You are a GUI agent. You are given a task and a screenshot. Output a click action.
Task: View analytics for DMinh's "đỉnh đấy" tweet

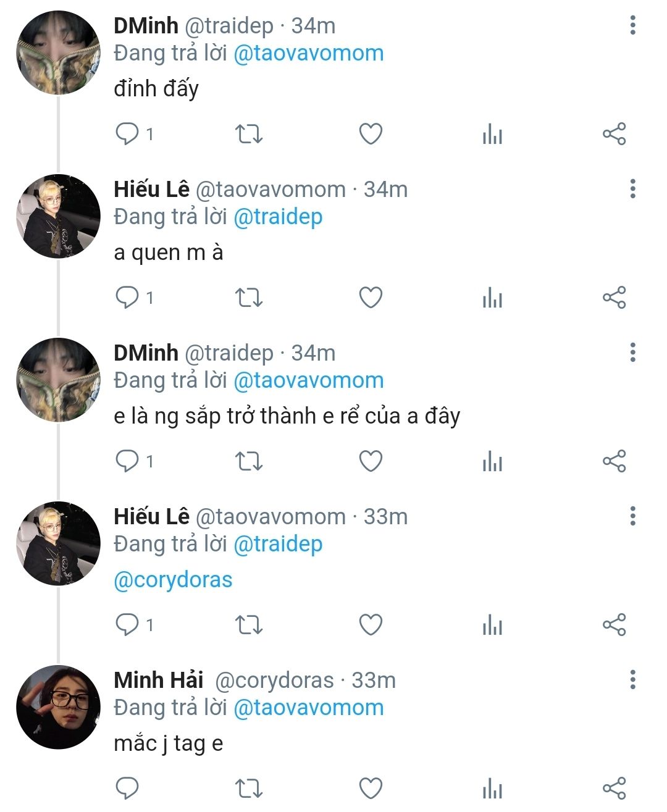(492, 134)
